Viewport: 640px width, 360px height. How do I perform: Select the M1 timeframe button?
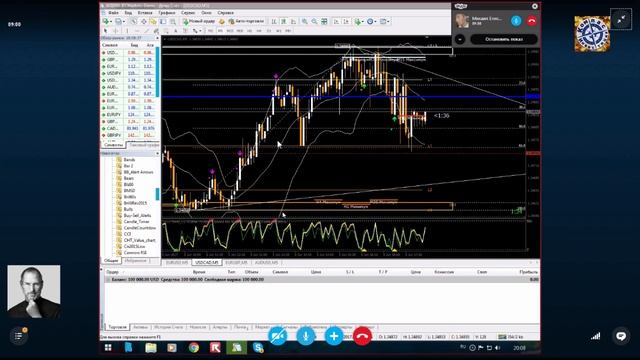tap(211, 31)
